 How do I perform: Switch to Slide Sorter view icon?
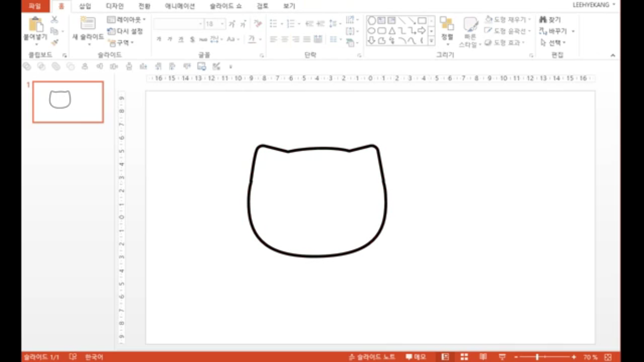click(464, 357)
